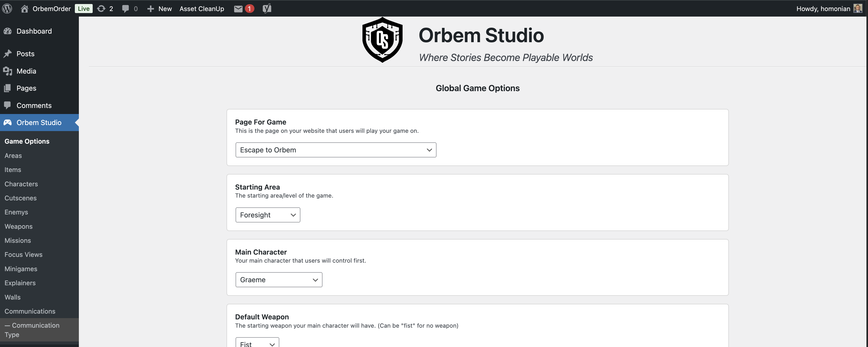Image resolution: width=868 pixels, height=347 pixels.
Task: Click the home icon next to OrbemOrder
Action: pyautogui.click(x=24, y=9)
